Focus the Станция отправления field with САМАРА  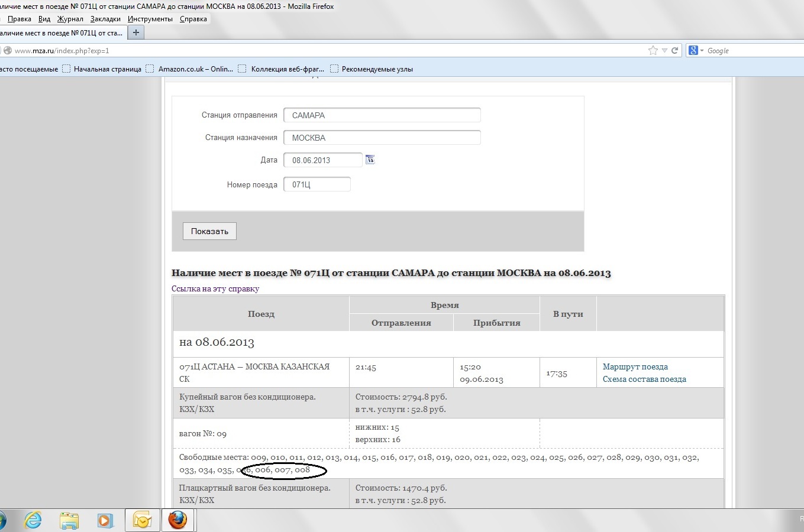coord(382,115)
